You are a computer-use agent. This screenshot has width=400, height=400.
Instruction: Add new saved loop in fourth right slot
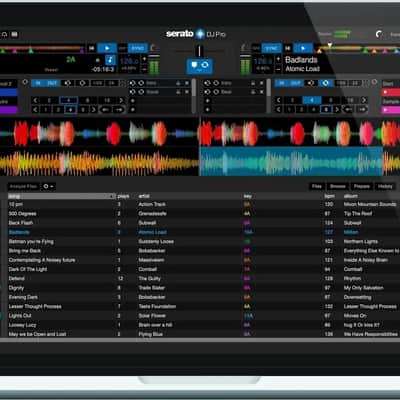pyautogui.click(x=207, y=109)
